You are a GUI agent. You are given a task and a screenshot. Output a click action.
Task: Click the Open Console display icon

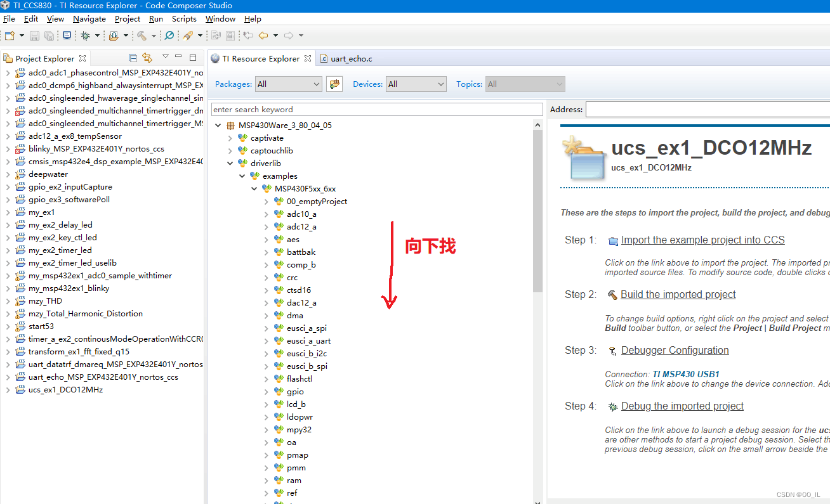pyautogui.click(x=67, y=36)
